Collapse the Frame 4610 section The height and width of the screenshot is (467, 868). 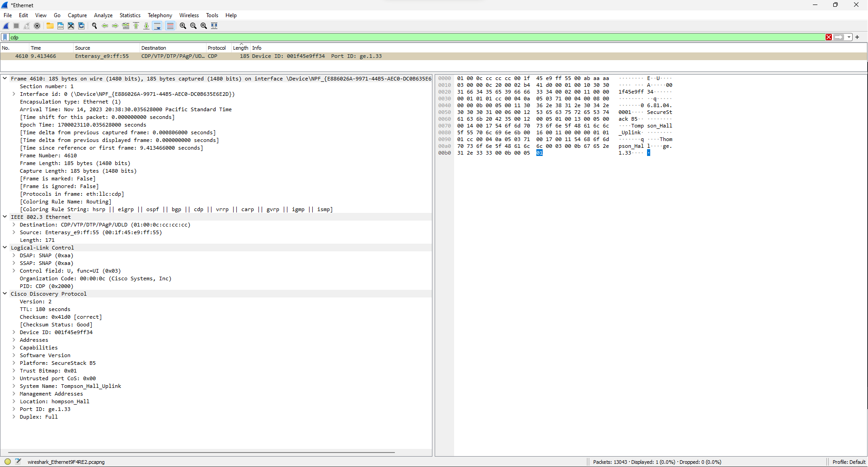(x=5, y=78)
